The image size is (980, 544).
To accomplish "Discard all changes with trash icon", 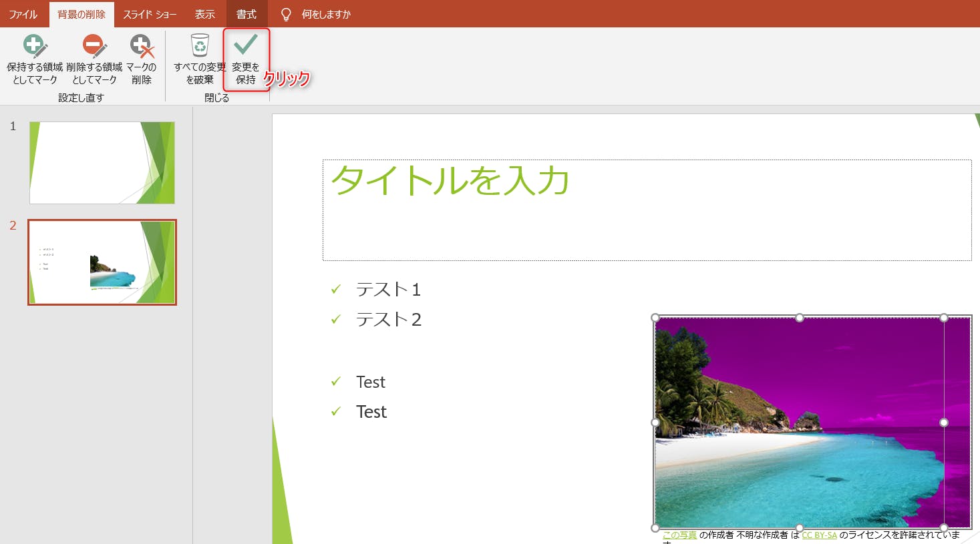I will point(200,47).
